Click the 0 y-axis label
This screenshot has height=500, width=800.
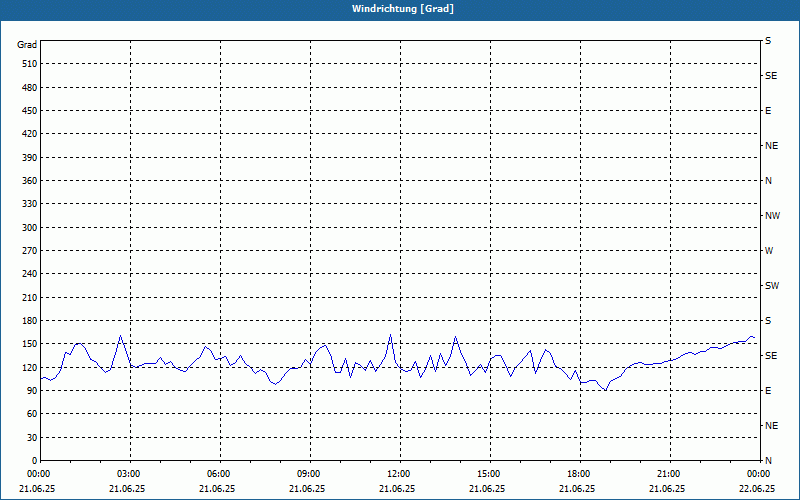pyautogui.click(x=35, y=461)
